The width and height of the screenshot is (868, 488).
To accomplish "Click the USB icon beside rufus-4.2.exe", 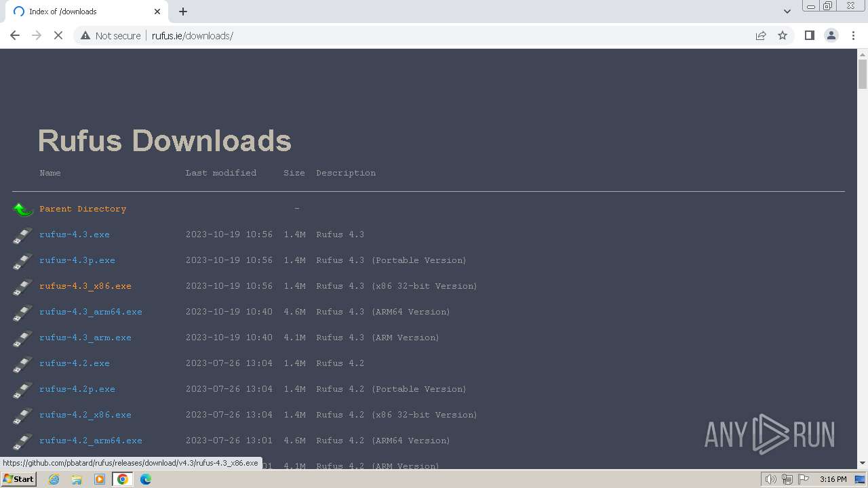I will click(22, 364).
